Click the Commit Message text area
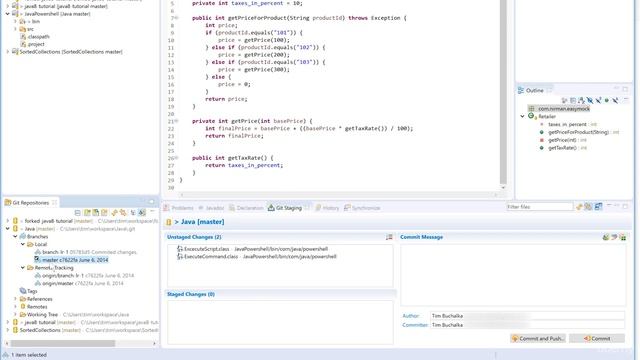 513,275
